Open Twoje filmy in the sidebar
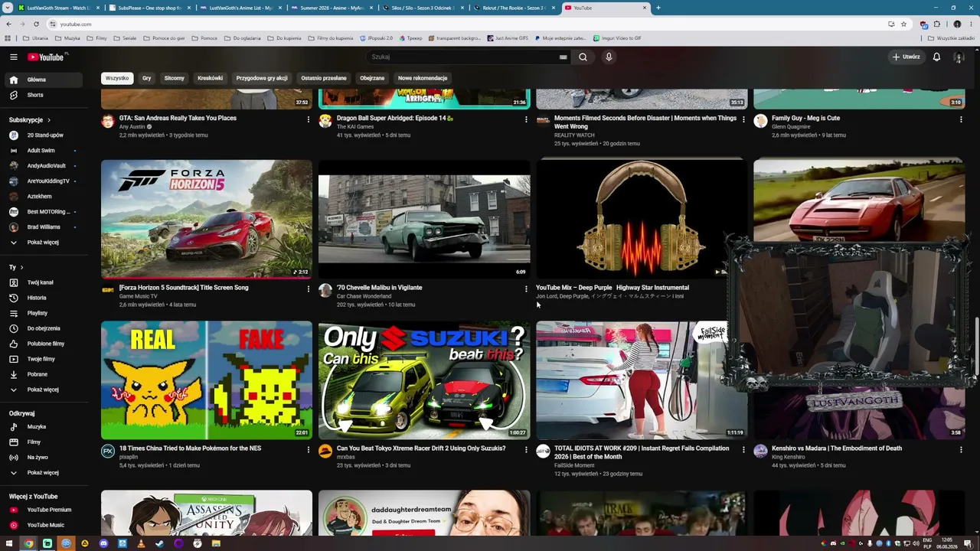The height and width of the screenshot is (551, 980). pyautogui.click(x=44, y=359)
